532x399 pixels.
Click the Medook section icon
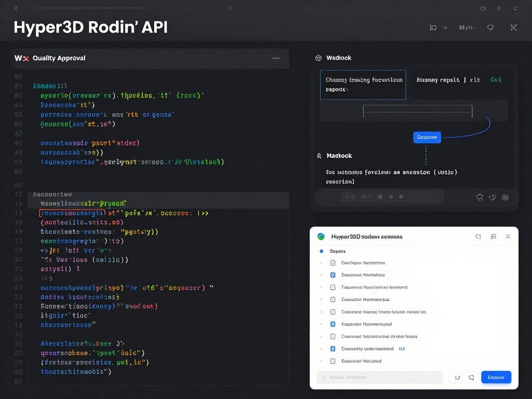coord(319,156)
